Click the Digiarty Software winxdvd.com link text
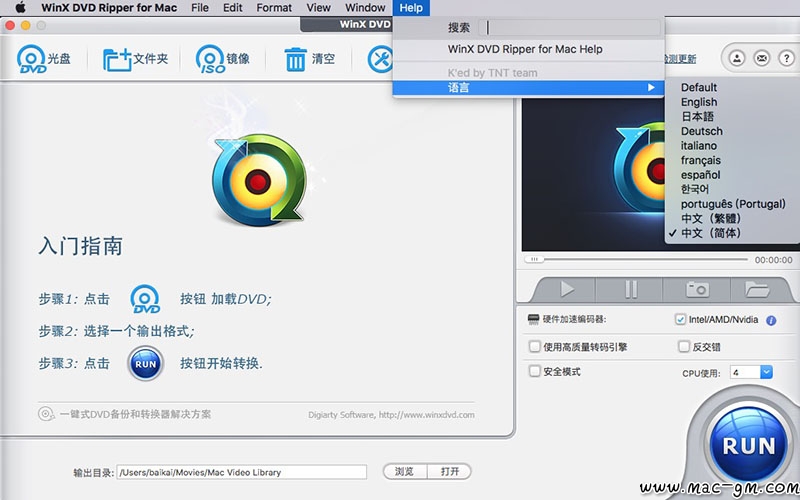 coord(391,415)
